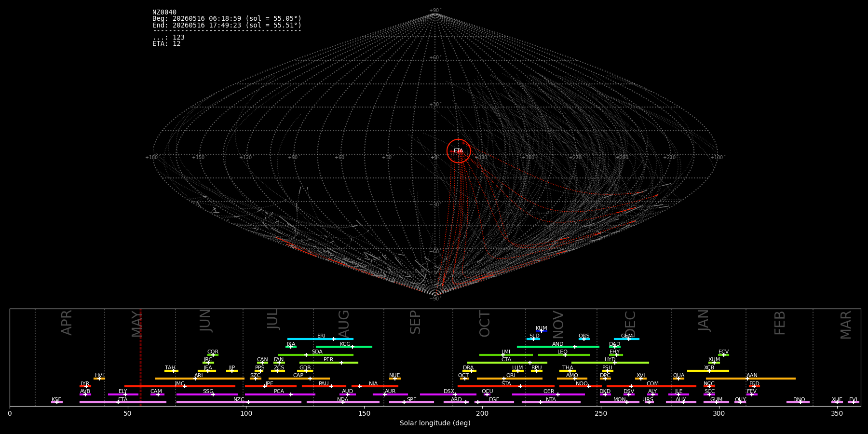Screen dimensions: 868x434
Task: Select the PER shower bar
Action: tap(329, 363)
